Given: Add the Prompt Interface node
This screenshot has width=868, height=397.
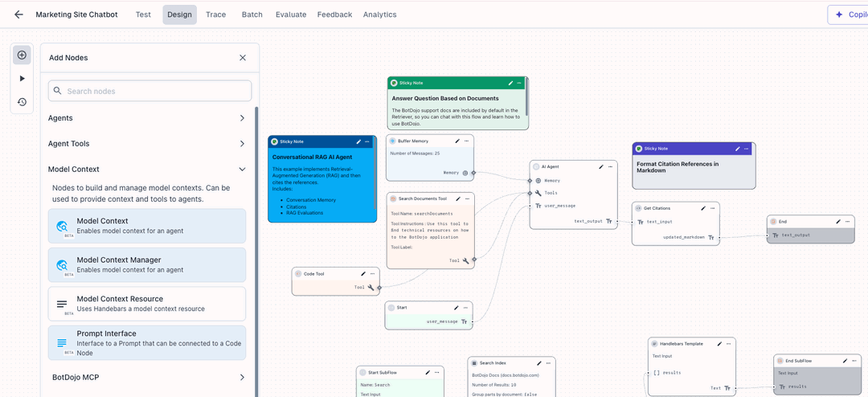Looking at the screenshot, I should (x=147, y=342).
